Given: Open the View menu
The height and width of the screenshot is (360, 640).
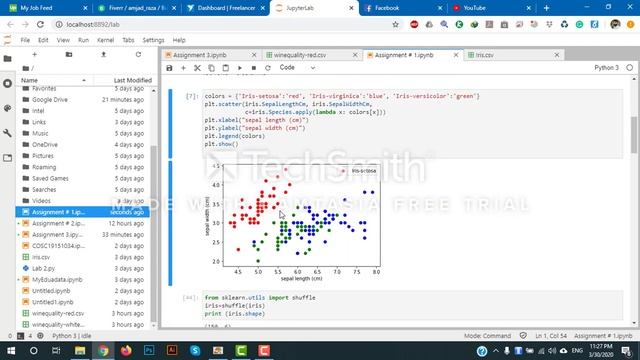Looking at the screenshot, I should (63, 40).
